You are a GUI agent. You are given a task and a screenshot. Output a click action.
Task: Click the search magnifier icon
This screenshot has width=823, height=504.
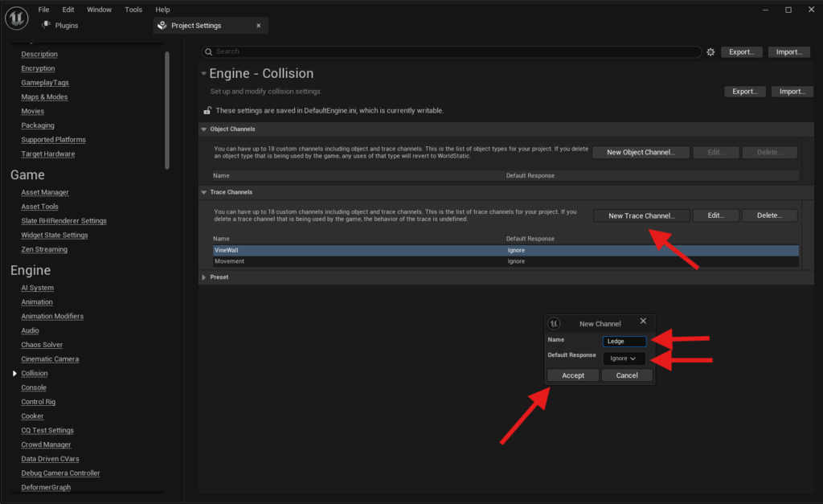pyautogui.click(x=208, y=51)
